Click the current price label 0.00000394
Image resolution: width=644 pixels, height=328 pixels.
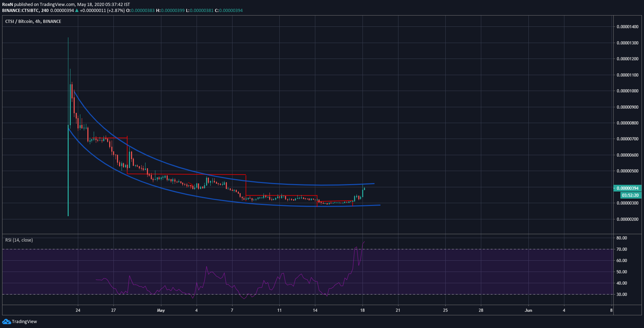click(x=627, y=188)
